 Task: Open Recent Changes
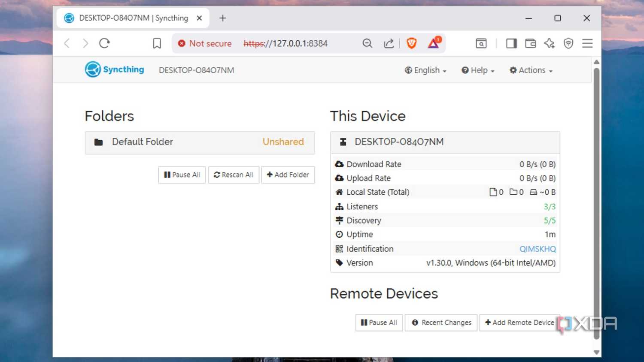click(441, 323)
